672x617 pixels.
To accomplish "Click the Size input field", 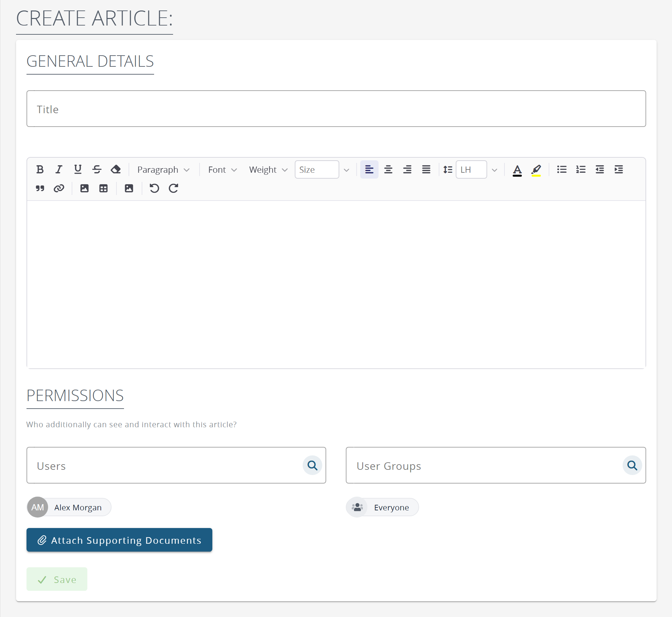I will pos(317,169).
